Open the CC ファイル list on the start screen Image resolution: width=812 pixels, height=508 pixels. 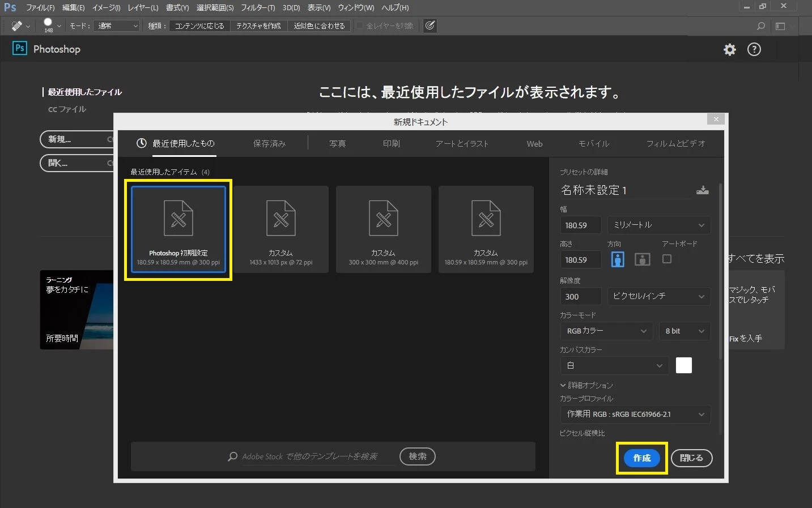click(67, 109)
